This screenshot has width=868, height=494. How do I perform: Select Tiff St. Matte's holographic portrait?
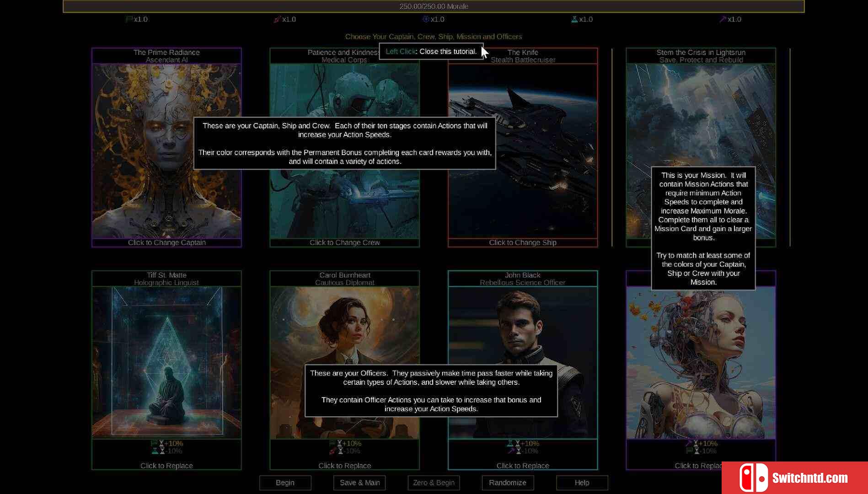(166, 363)
